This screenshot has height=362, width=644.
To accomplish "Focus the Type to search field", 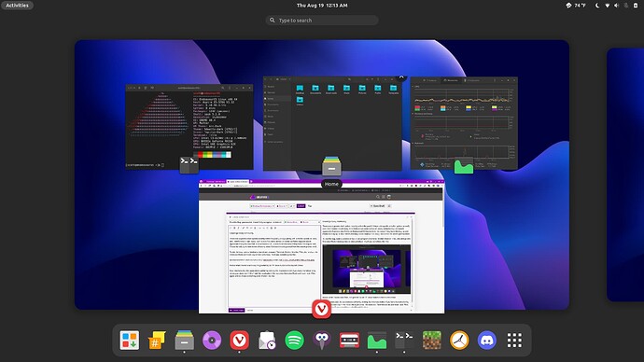I will click(x=322, y=21).
